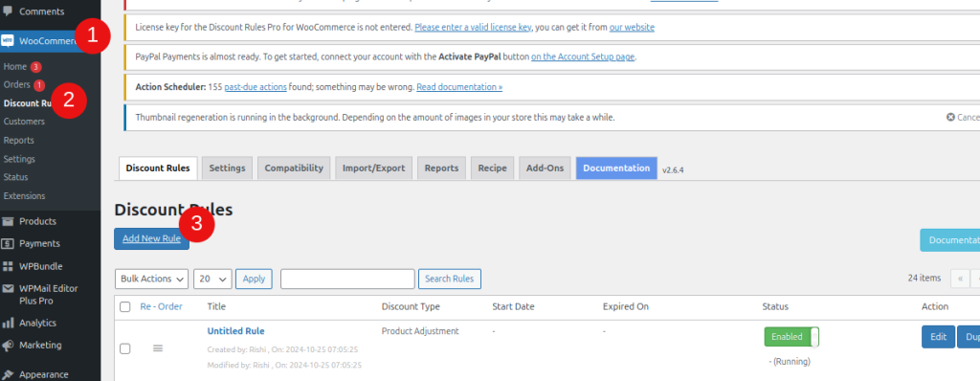Click the Expired On column header
The height and width of the screenshot is (381, 980).
[626, 306]
